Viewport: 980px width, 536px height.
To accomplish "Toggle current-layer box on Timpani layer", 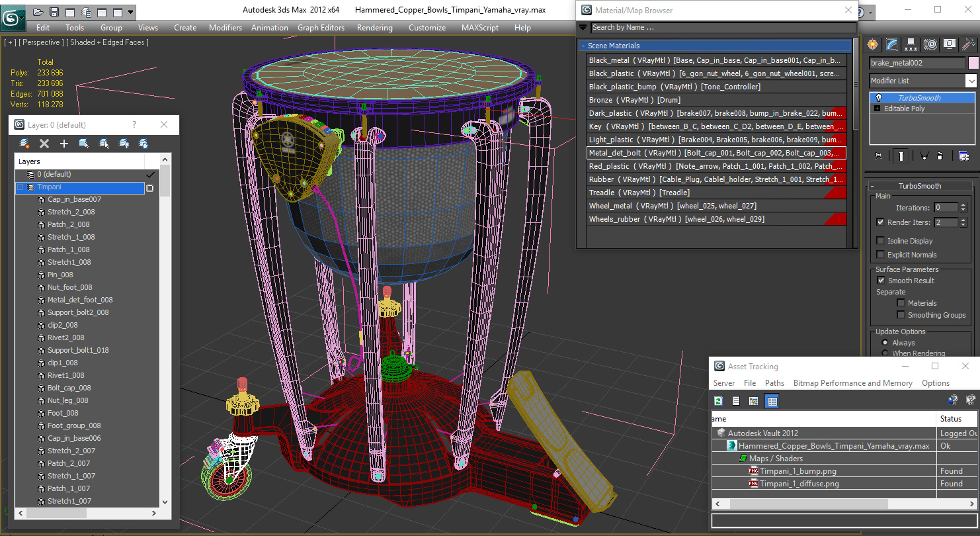I will click(x=150, y=188).
